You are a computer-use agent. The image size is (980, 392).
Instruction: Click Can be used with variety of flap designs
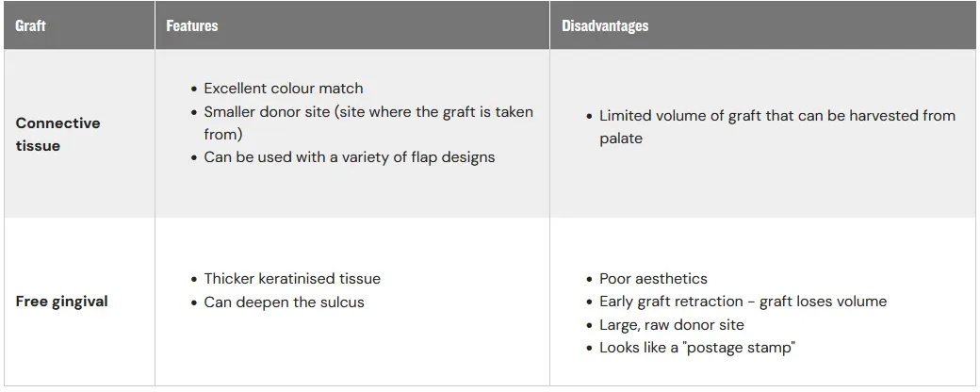coord(350,157)
